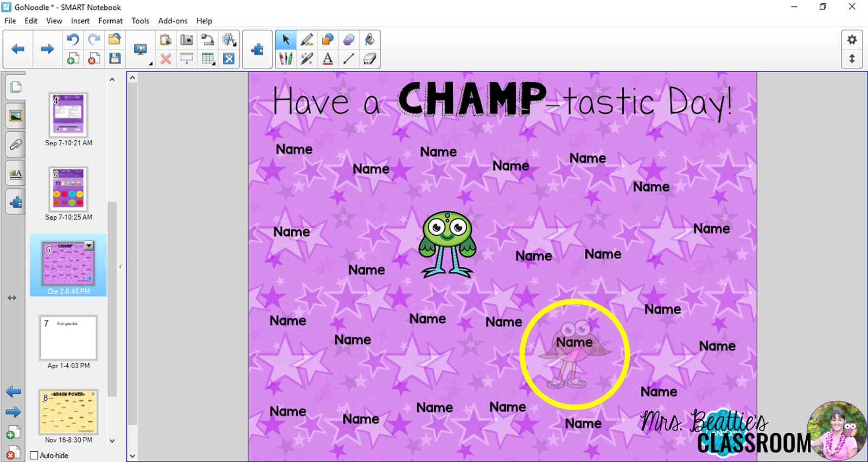868x462 pixels.
Task: Click sidebar blue next page arrow
Action: point(13,412)
